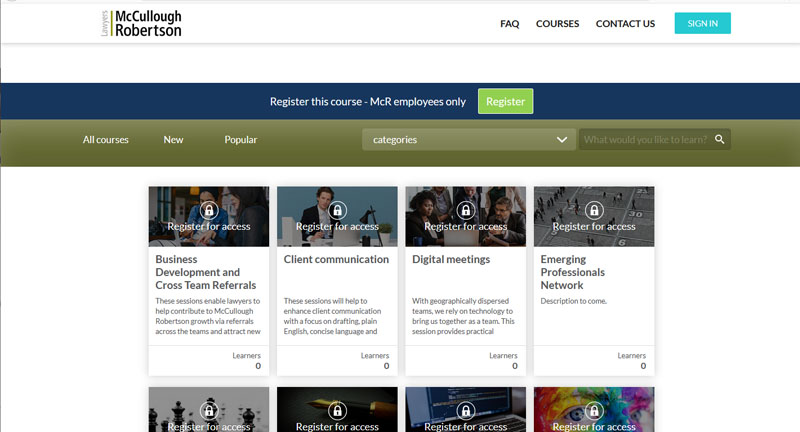Click lock icon on colorful eye course thumbnail
The width and height of the screenshot is (800, 432).
(x=594, y=410)
